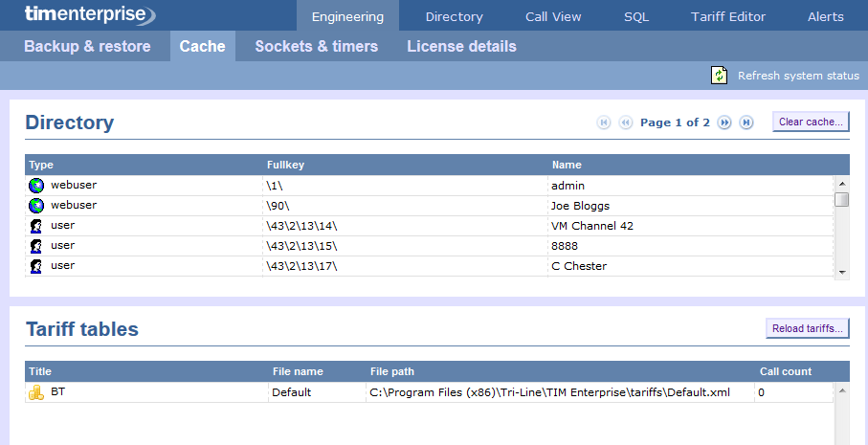Click the TIM Enterprise logo

coord(77,14)
